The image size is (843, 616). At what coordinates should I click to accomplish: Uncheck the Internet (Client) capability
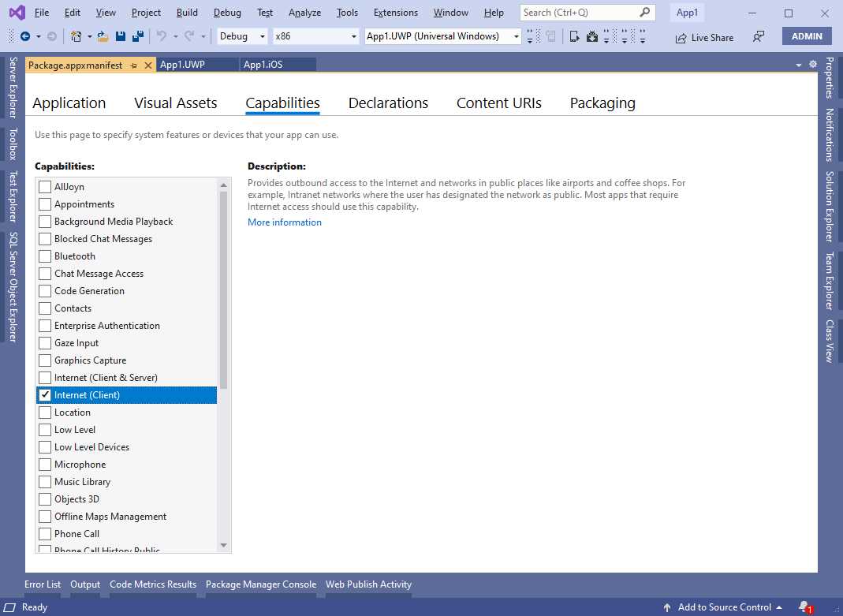(x=45, y=394)
